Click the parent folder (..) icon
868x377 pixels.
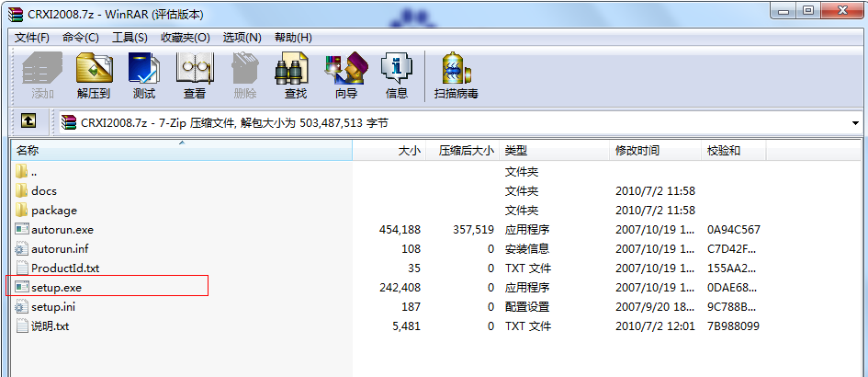pyautogui.click(x=21, y=171)
